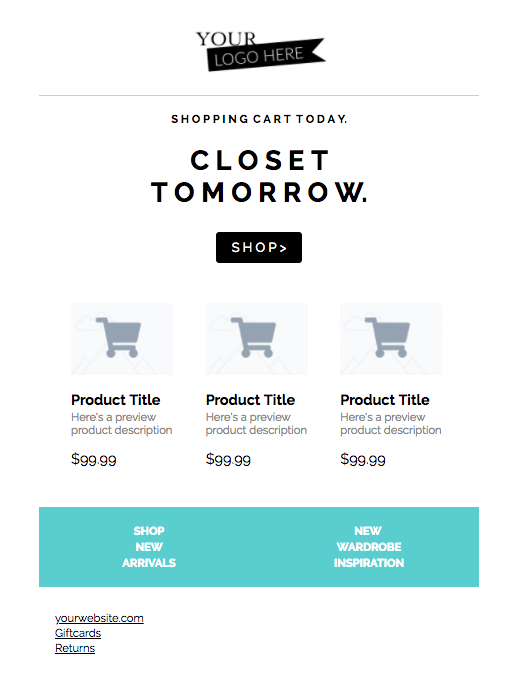Select the middle product's cart image
Viewport: 532px width, 682px height.
click(257, 339)
